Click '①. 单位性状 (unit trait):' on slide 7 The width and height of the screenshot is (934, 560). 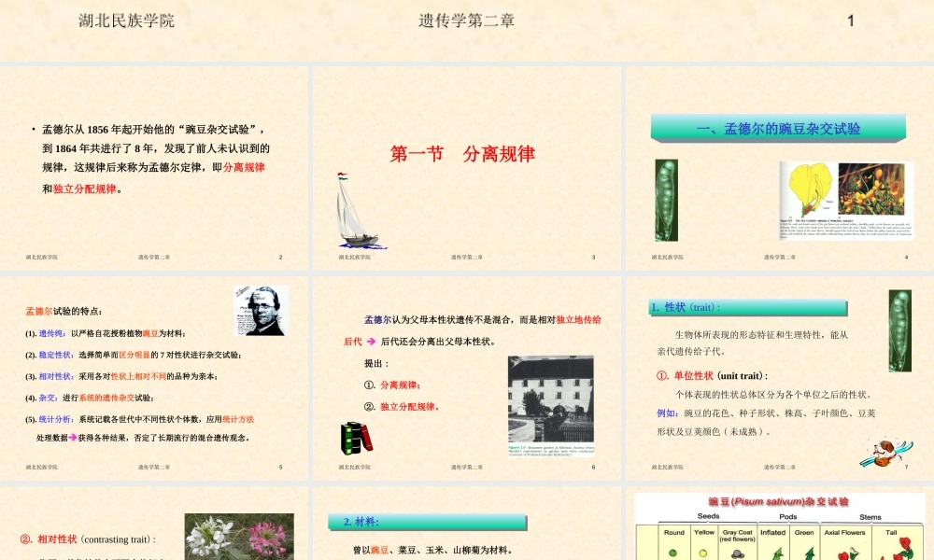[x=712, y=375]
